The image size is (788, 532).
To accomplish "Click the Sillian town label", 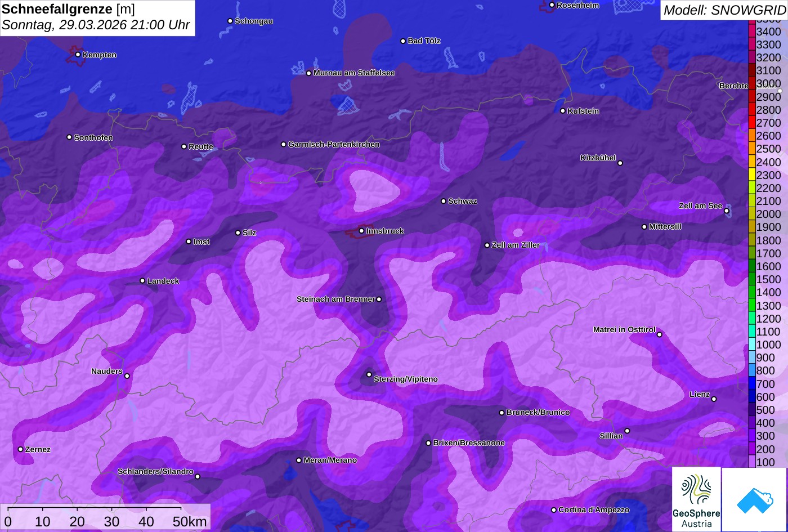I will coord(611,436).
